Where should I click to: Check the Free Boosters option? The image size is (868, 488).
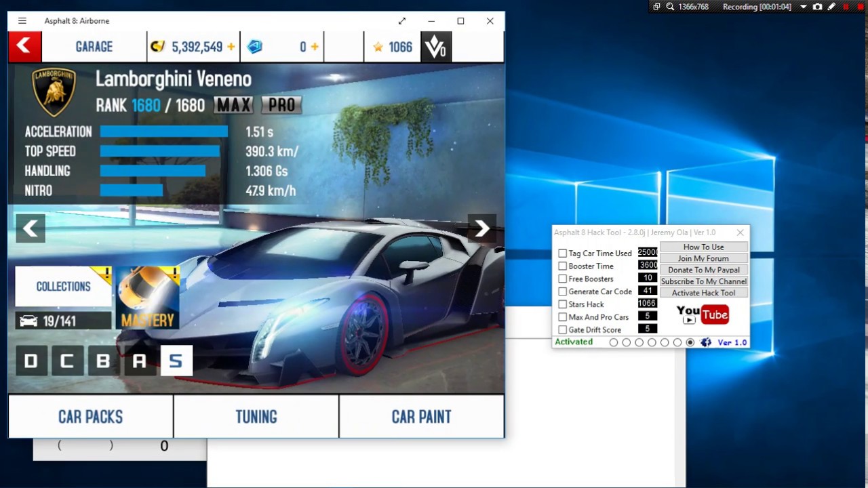click(x=562, y=279)
